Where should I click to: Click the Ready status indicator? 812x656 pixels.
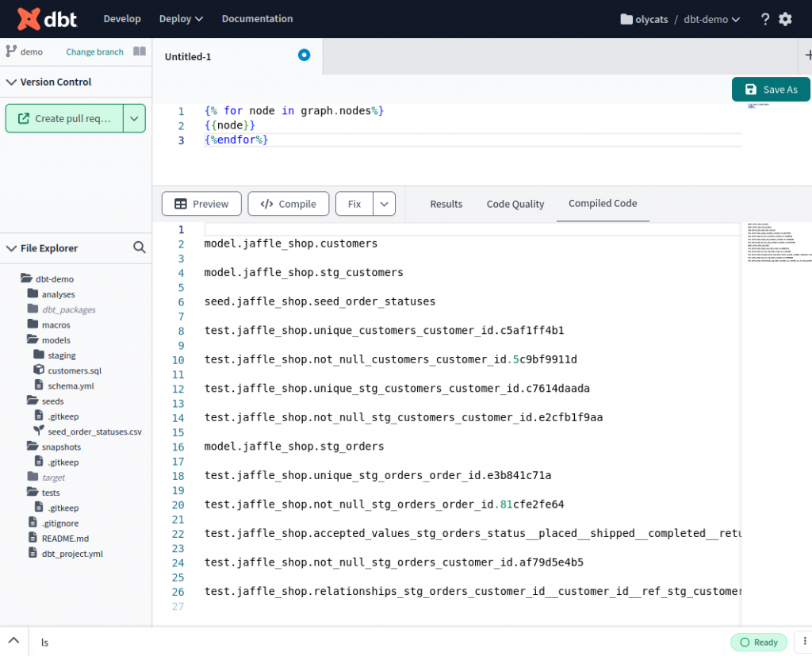[x=759, y=642]
